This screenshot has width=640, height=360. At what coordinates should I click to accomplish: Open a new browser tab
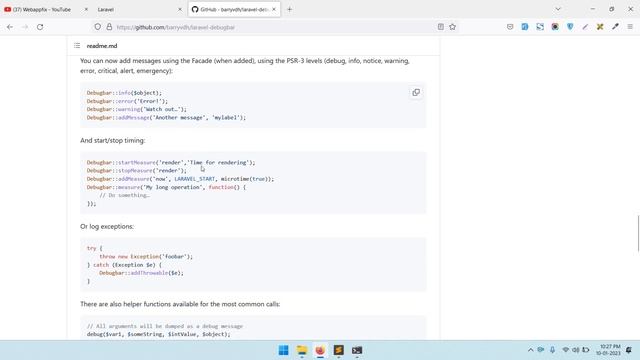click(x=289, y=9)
